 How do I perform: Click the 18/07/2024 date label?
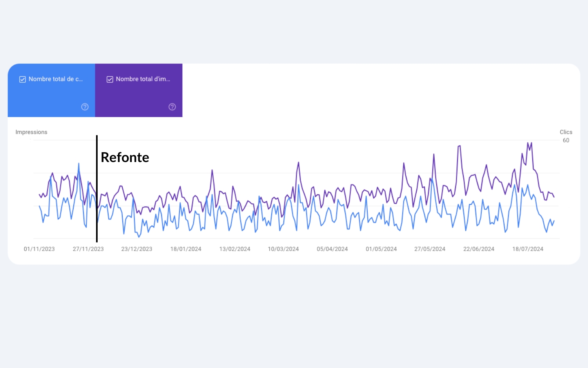[528, 249]
